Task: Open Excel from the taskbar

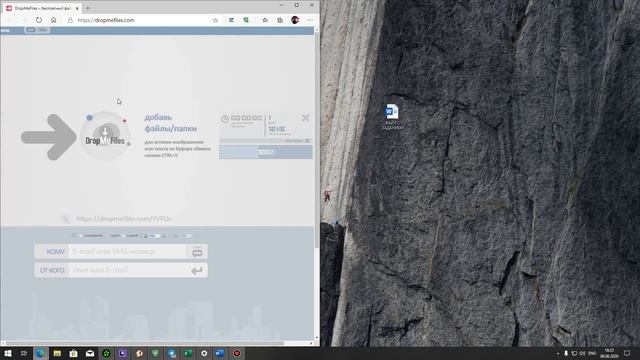Action: click(188, 353)
